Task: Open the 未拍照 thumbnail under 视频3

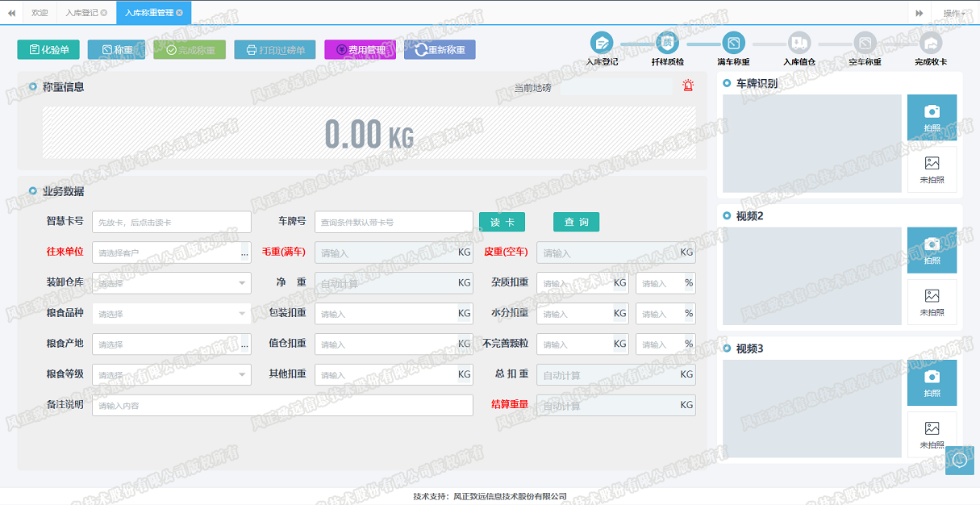Action: click(x=932, y=435)
